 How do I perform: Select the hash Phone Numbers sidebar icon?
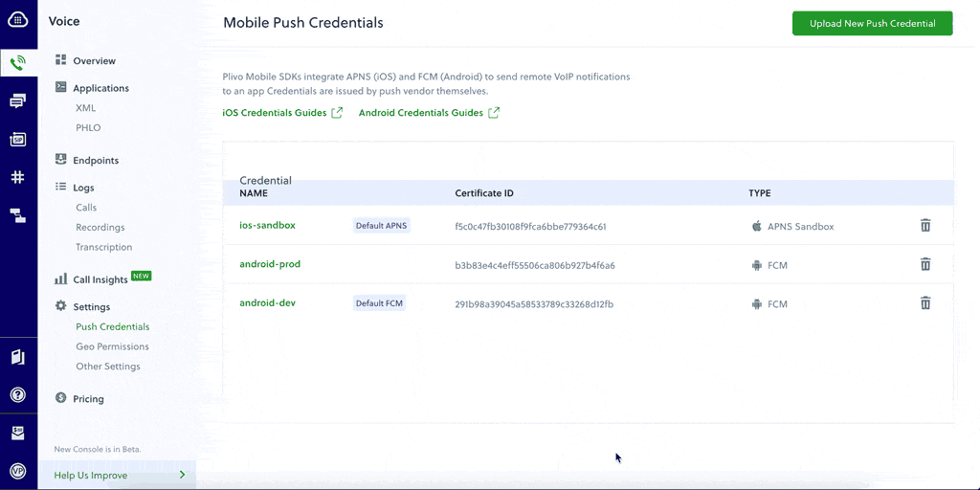point(18,177)
